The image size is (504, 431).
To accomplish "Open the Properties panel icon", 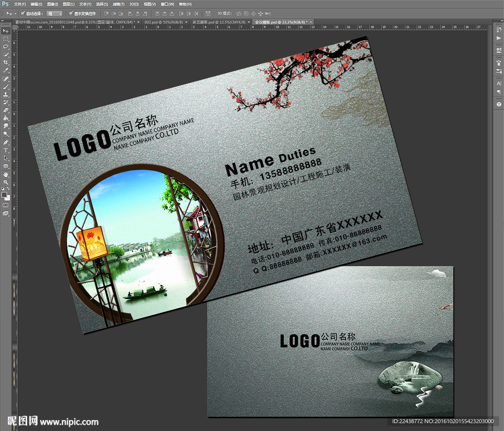I will (499, 50).
